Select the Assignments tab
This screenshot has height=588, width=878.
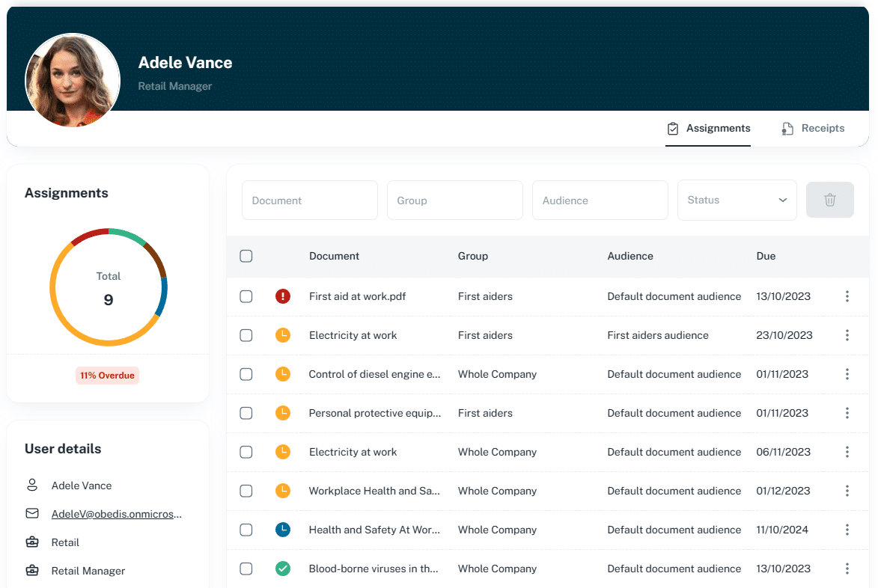[708, 128]
